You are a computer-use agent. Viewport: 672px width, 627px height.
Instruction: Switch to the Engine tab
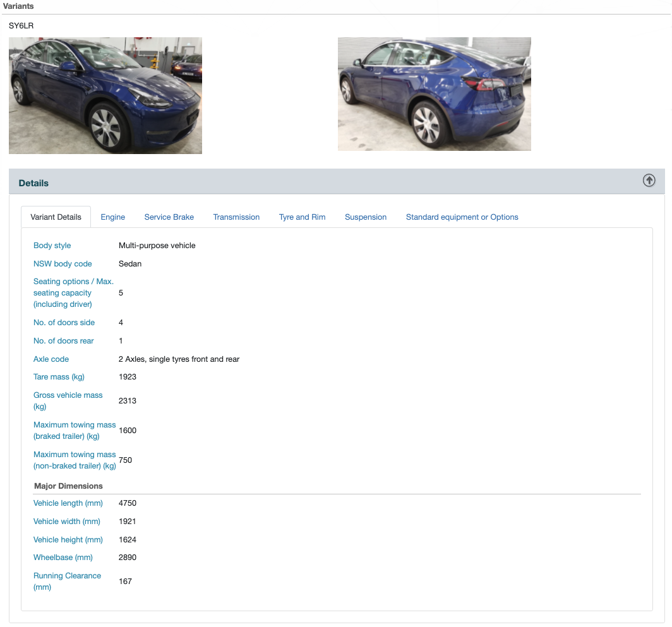click(x=113, y=217)
